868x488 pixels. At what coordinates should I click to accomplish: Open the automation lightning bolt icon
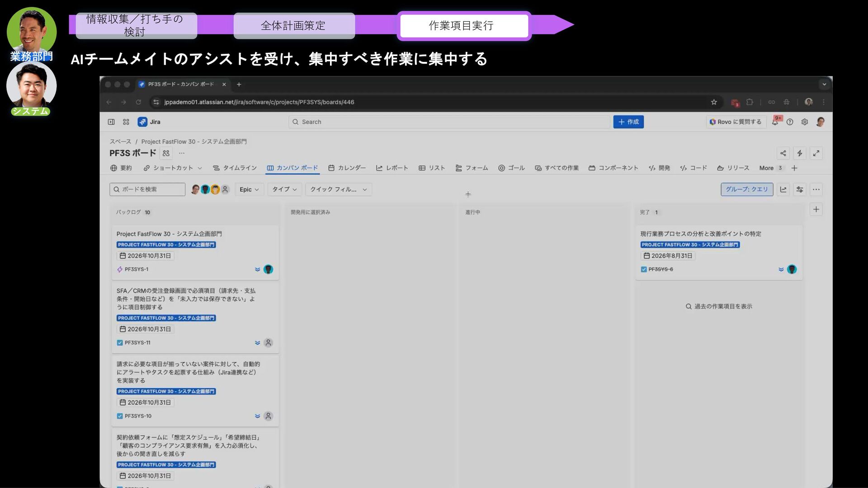coord(799,153)
